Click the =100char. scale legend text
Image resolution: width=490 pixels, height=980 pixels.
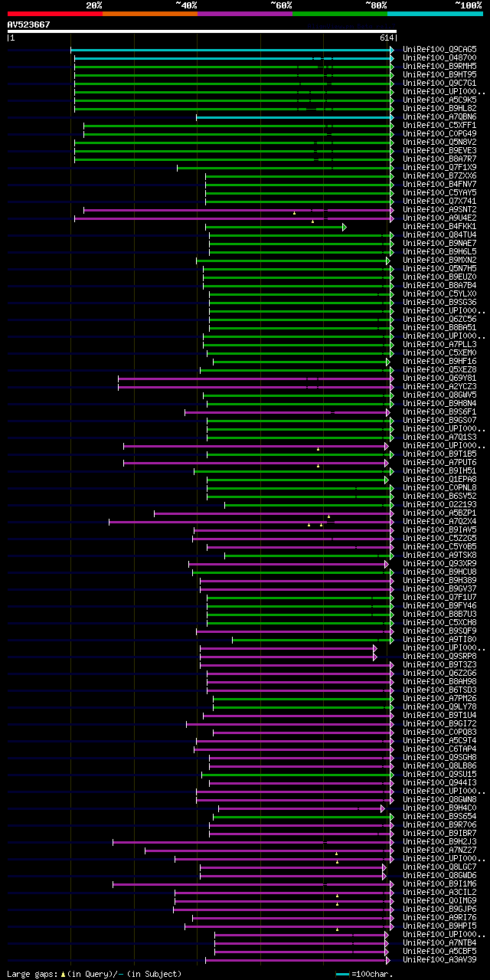point(371,974)
